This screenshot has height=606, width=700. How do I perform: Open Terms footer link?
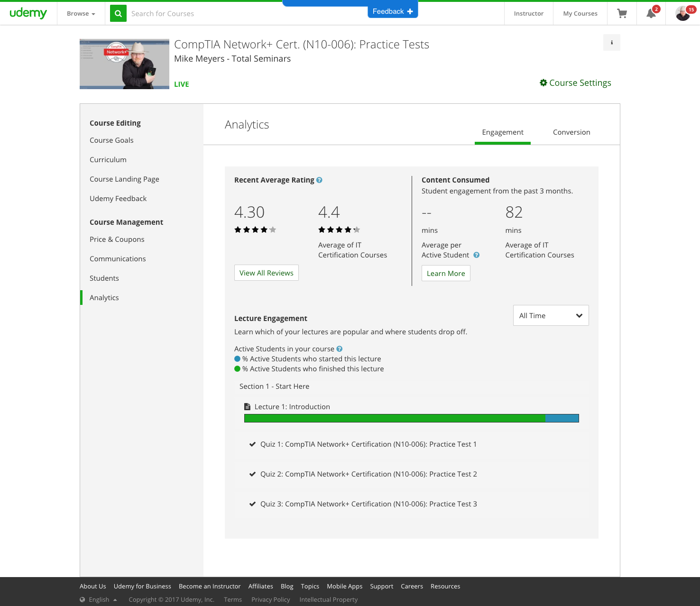click(x=233, y=600)
